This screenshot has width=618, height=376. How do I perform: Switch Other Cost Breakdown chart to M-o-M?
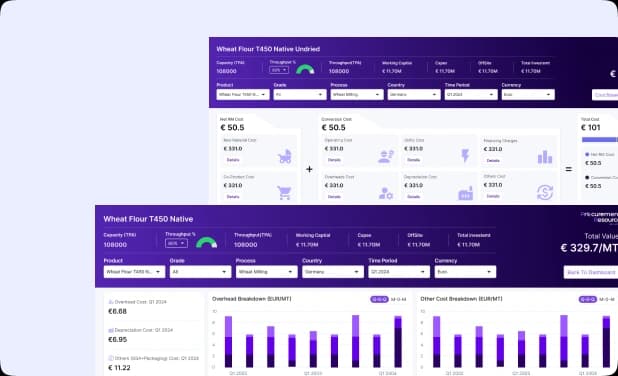607,300
